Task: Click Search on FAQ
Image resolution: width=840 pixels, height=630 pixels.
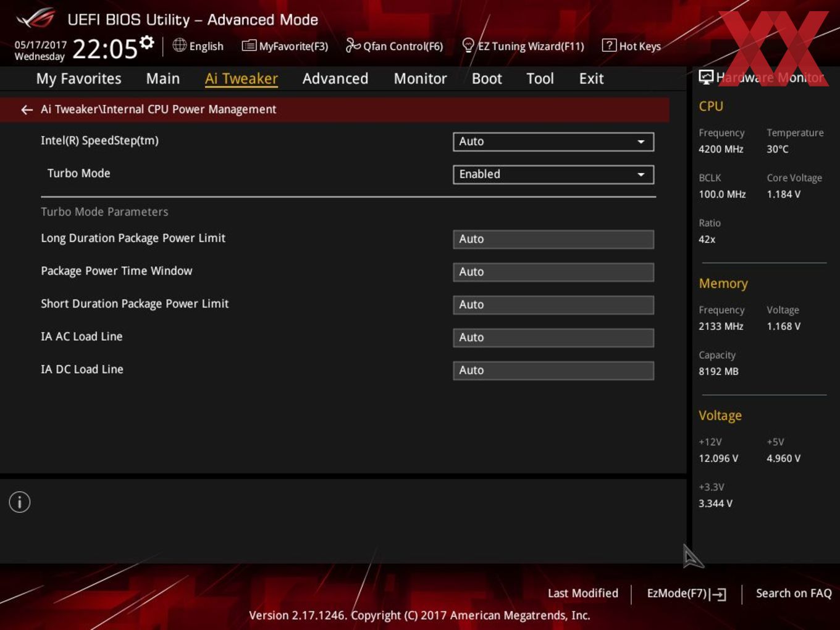Action: click(794, 593)
